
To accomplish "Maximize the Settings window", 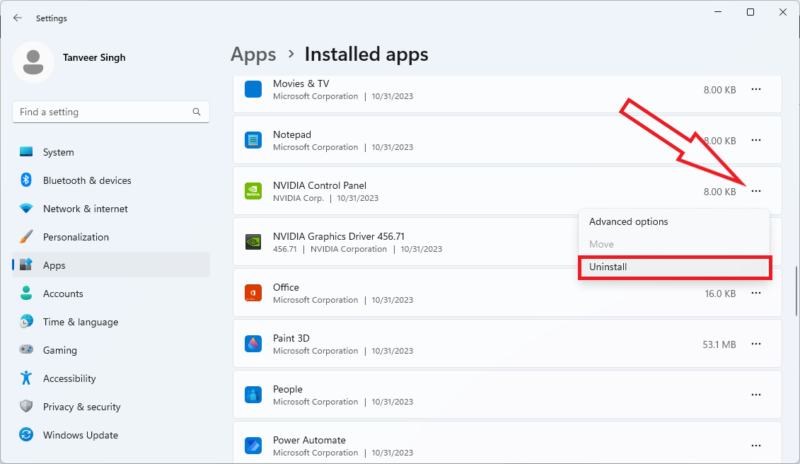I will [750, 12].
